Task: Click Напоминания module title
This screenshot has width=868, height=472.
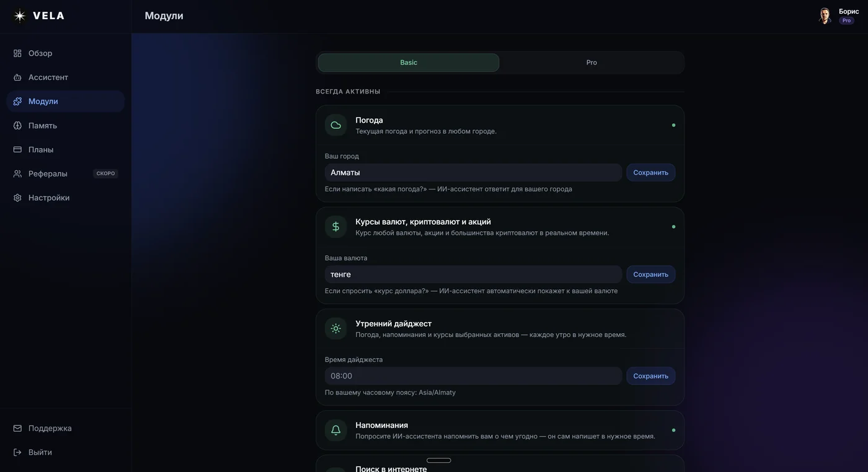Action: [381, 425]
